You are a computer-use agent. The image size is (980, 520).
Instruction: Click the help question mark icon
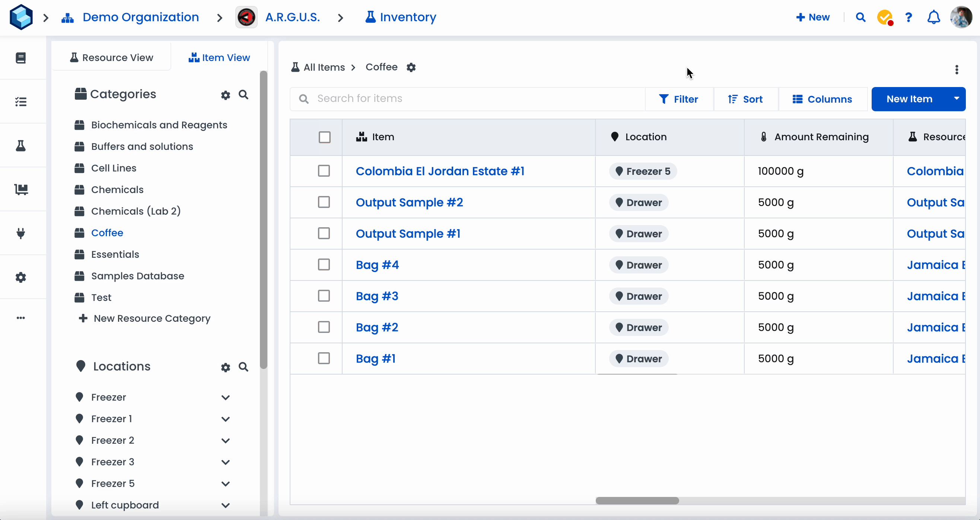tap(909, 17)
